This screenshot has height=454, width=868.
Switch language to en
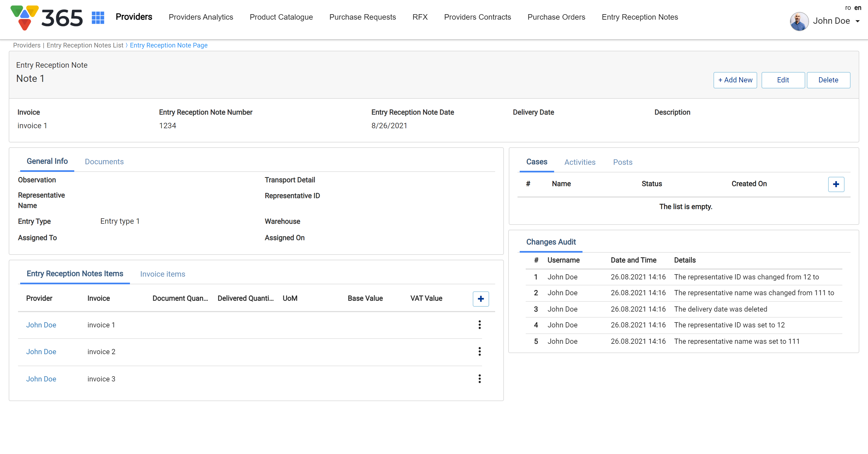tap(858, 8)
